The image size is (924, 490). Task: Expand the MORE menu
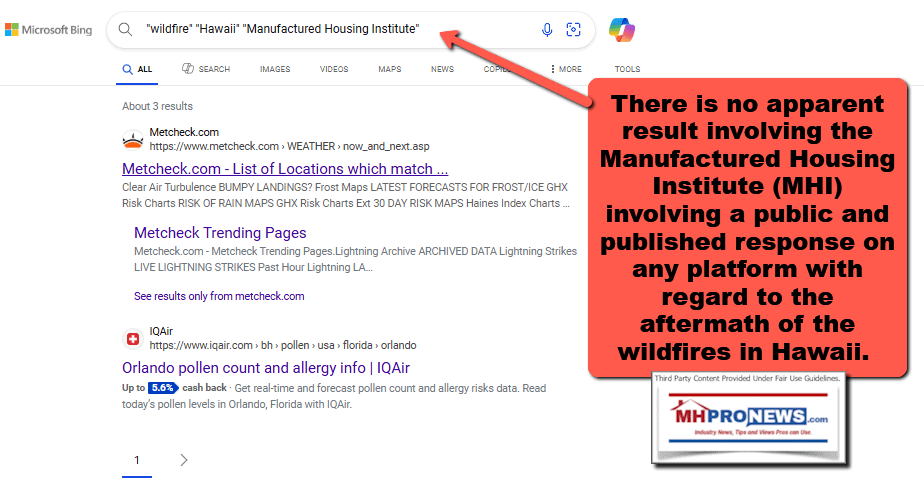566,69
